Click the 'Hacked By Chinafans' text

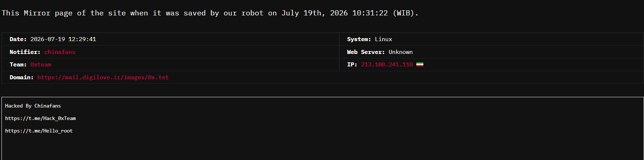tap(33, 106)
